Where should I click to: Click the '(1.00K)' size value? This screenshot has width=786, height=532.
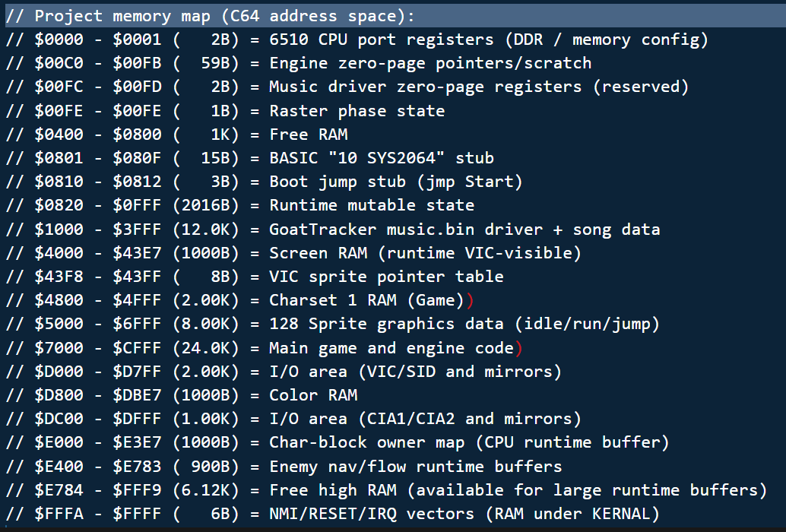[205, 419]
